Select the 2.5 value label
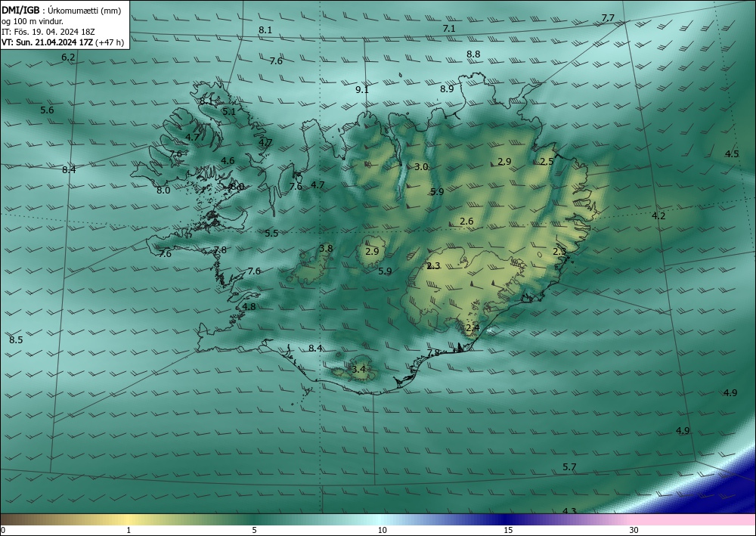This screenshot has width=756, height=536. tap(547, 162)
